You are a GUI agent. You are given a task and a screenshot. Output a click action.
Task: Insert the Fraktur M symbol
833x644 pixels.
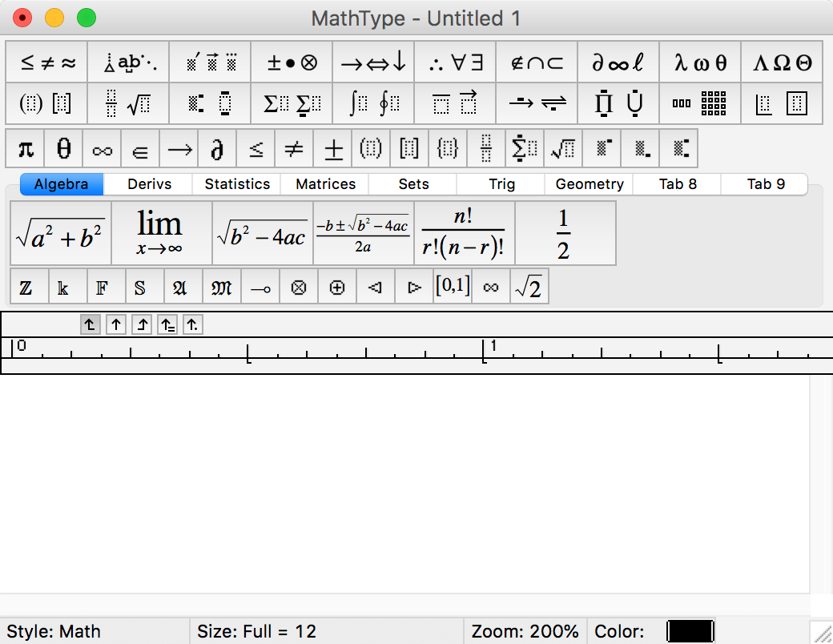222,288
